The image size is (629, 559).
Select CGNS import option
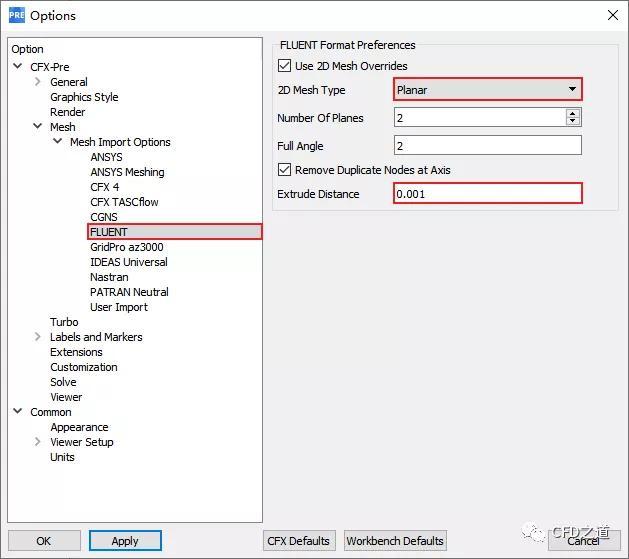coord(104,217)
